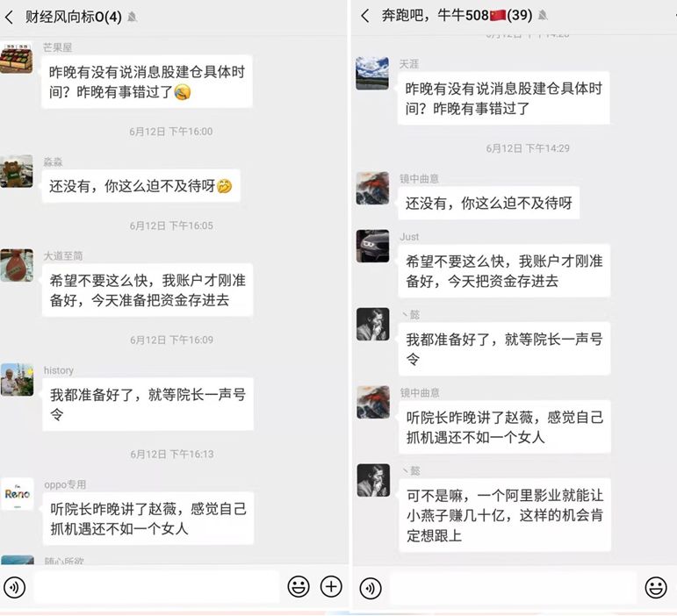
Task: Open 森森's teddy bear avatar
Action: pyautogui.click(x=17, y=171)
